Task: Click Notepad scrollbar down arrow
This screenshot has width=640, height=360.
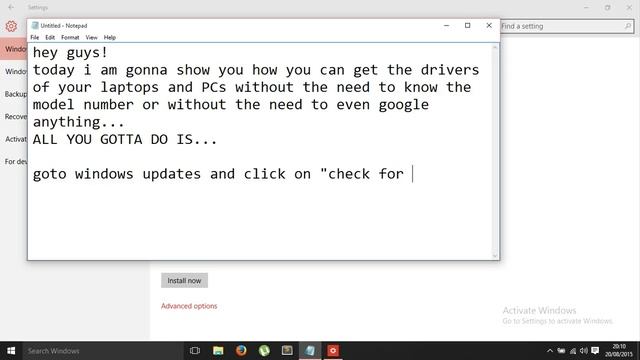Action: [x=495, y=256]
